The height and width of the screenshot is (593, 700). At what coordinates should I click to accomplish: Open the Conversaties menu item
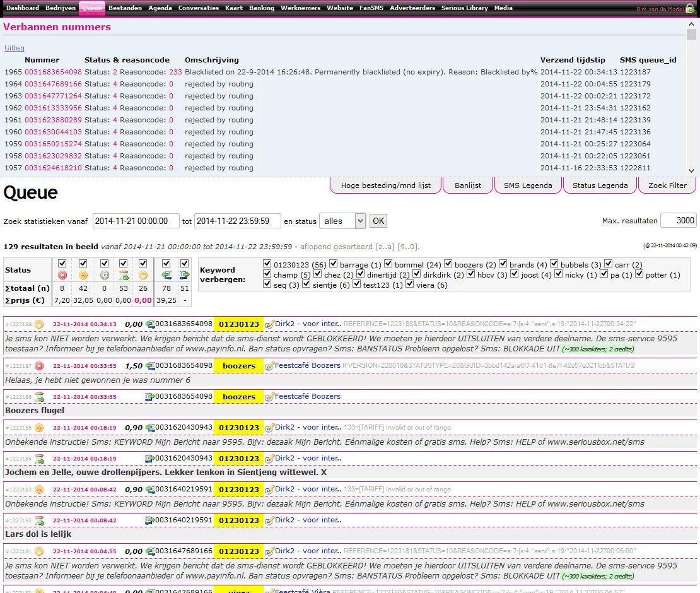click(199, 8)
